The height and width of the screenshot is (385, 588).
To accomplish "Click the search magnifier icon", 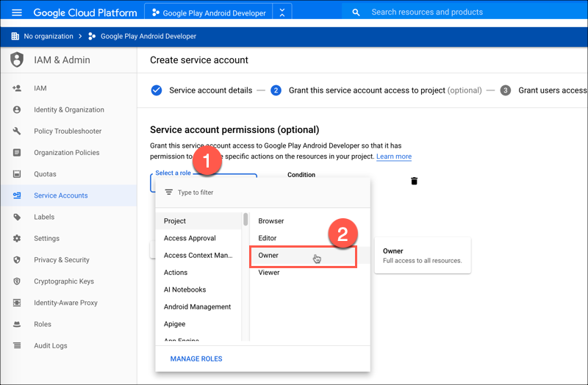I will point(356,12).
